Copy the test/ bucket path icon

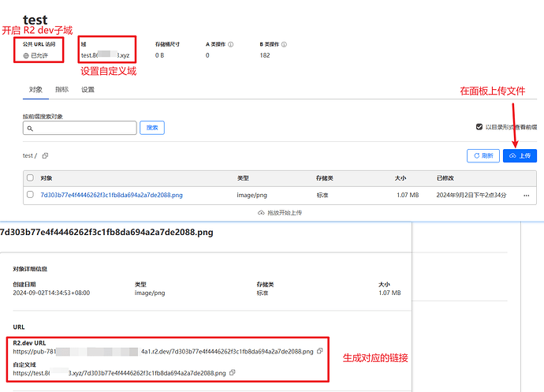coord(45,156)
